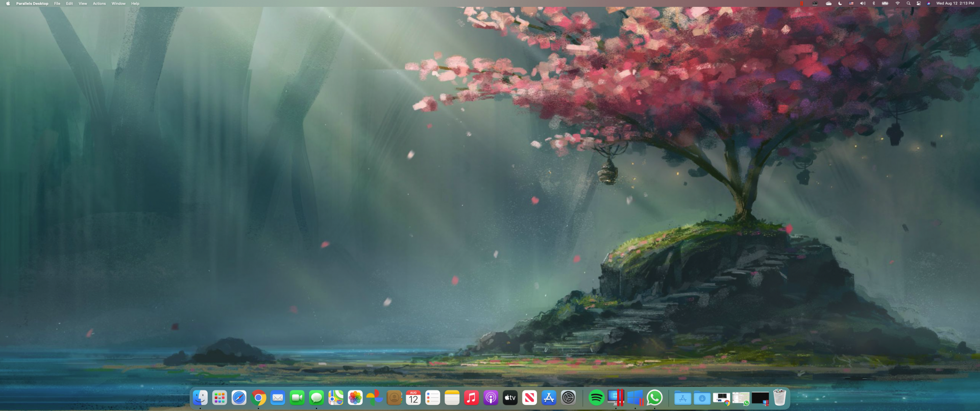
Task: Open Finder from the Dock
Action: [200, 398]
